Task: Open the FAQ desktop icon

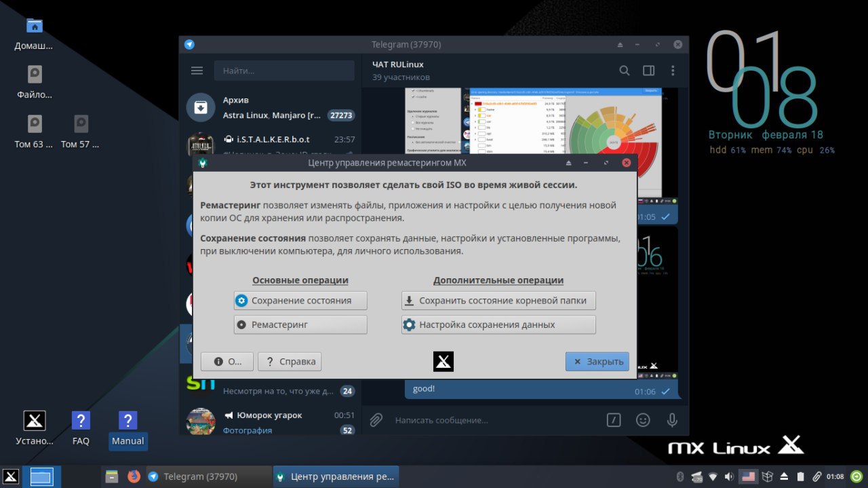Action: [x=81, y=428]
